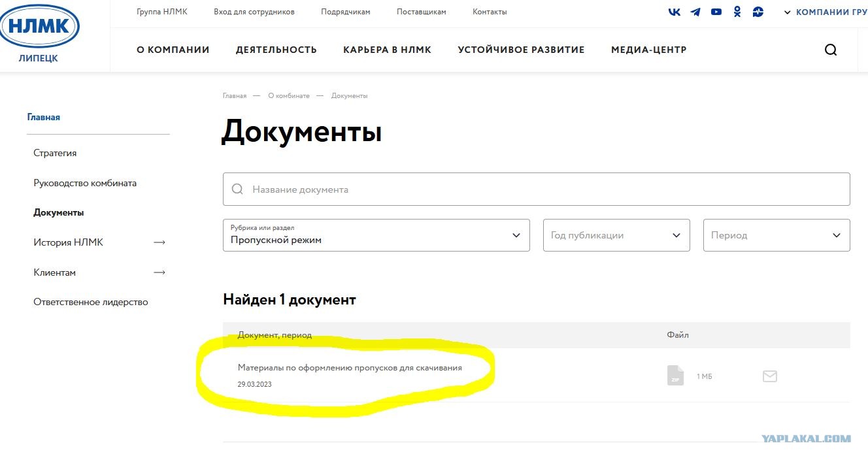Viewport: 868px width, 458px height.
Task: Open the YouTube channel icon
Action: pos(716,12)
